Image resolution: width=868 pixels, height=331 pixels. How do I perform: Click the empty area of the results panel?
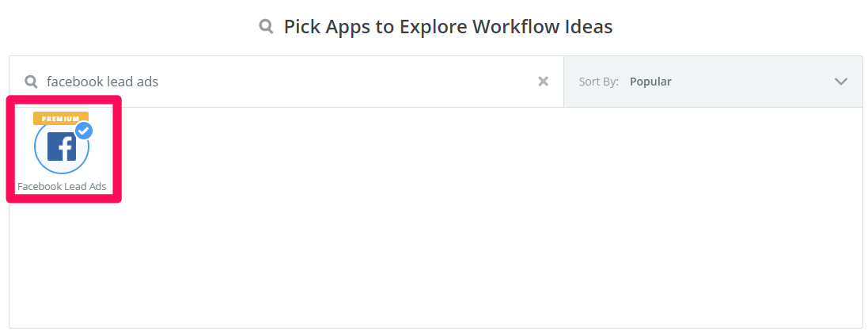pyautogui.click(x=475, y=222)
